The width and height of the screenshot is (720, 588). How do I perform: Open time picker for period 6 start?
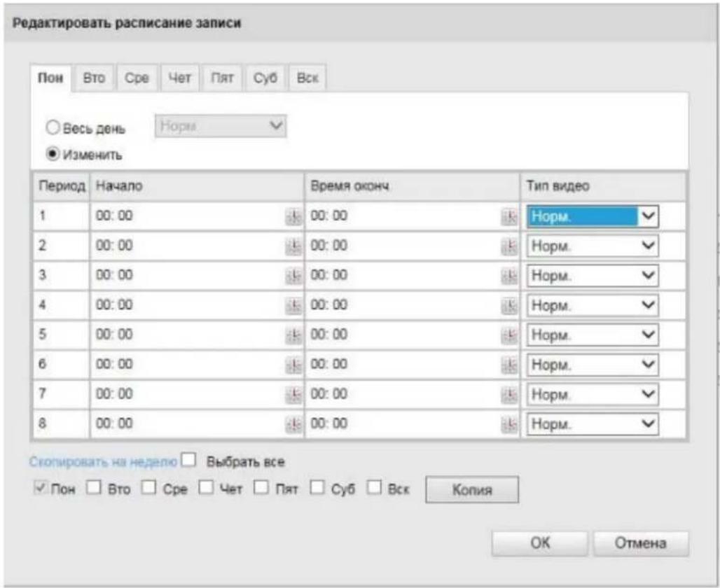293,365
